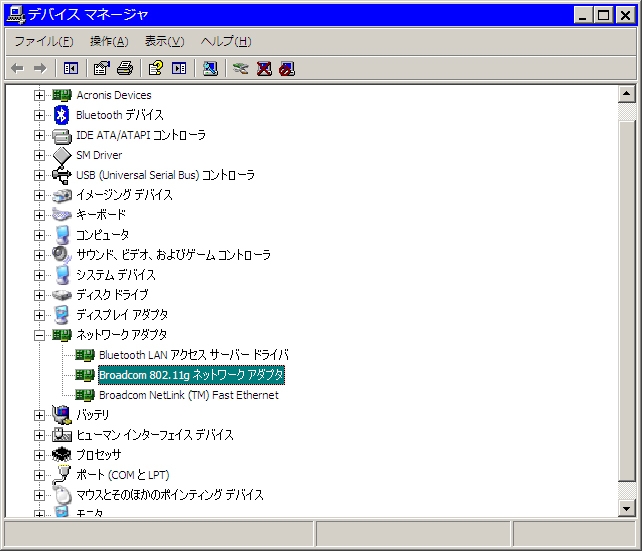Screen dimensions: 642x551
Task: Click the ヒューマン インターフェイス デバイス label
Action: coord(155,435)
